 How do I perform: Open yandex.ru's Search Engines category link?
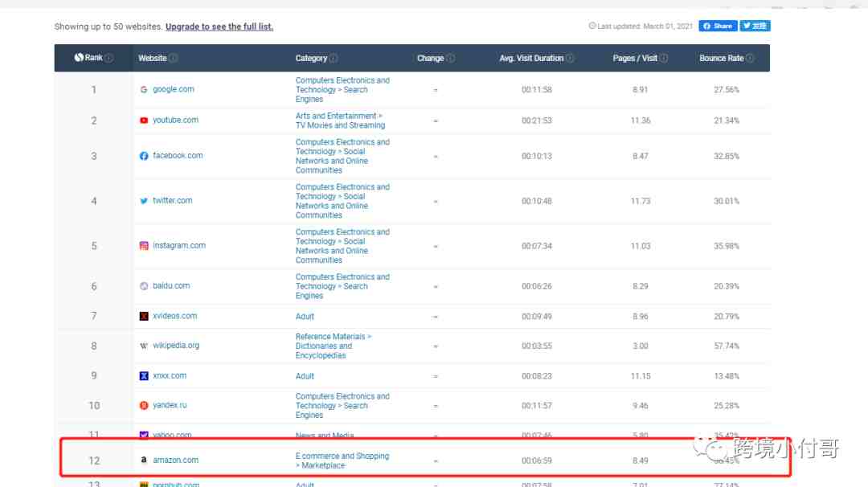tap(342, 406)
